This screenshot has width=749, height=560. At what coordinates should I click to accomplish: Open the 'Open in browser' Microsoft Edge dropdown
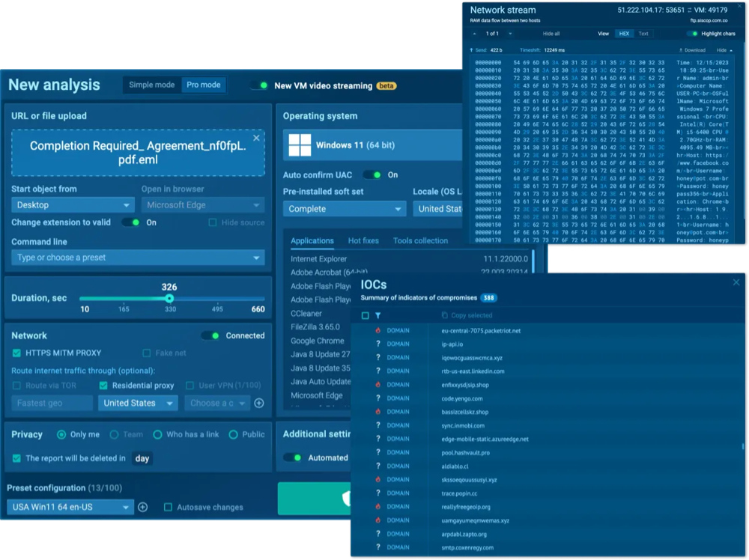point(203,205)
